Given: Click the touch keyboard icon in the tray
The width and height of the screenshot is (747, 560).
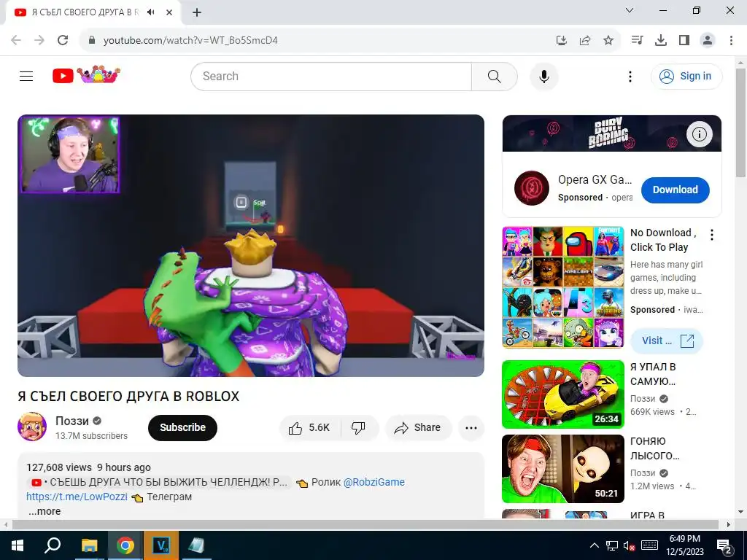Looking at the screenshot, I should (x=649, y=545).
